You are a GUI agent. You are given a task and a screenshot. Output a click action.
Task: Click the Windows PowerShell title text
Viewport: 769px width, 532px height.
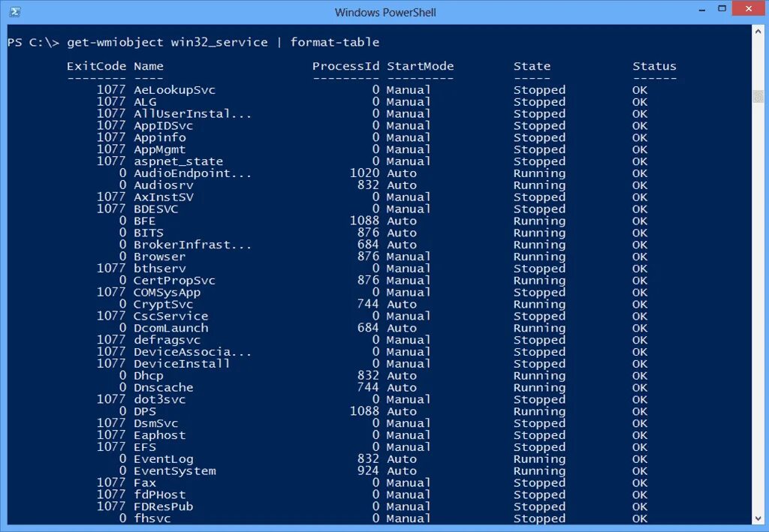[385, 12]
